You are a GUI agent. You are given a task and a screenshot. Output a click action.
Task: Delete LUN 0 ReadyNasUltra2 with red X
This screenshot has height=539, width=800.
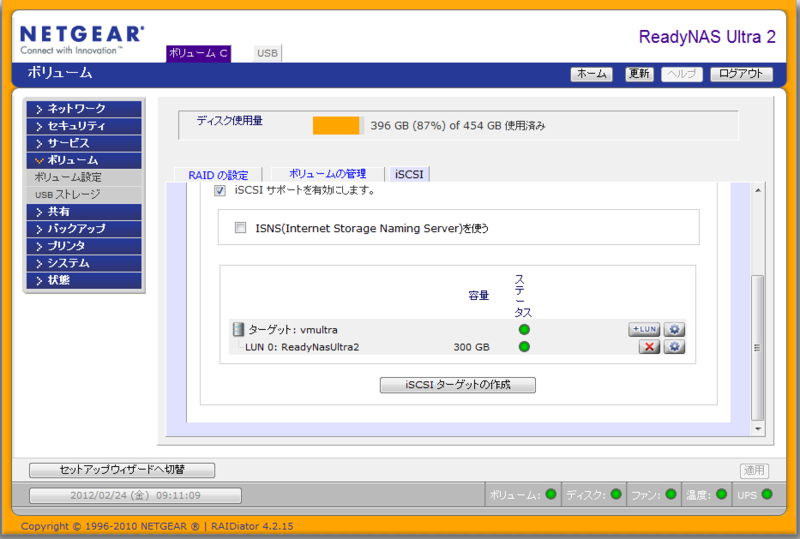pyautogui.click(x=649, y=347)
